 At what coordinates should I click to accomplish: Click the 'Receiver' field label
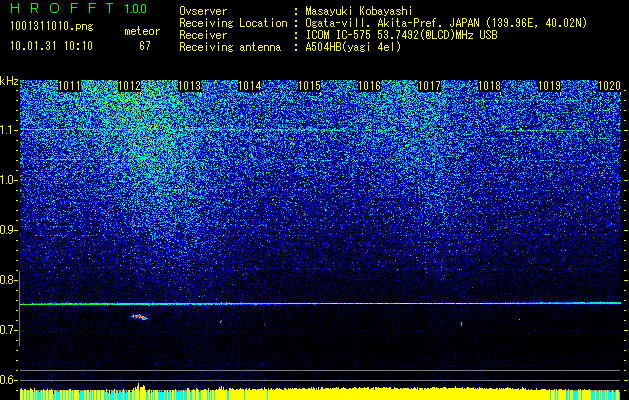click(x=203, y=35)
